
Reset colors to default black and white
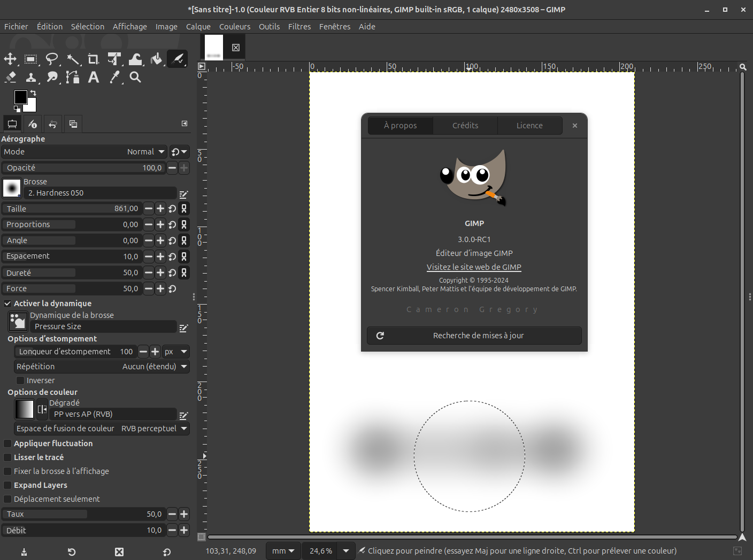[17, 108]
